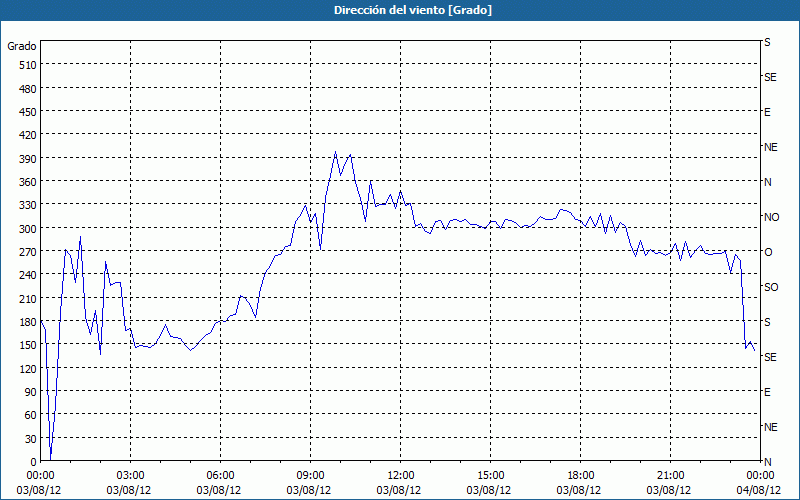
Task: Click the "NE" compass label level with 390
Action: point(770,147)
